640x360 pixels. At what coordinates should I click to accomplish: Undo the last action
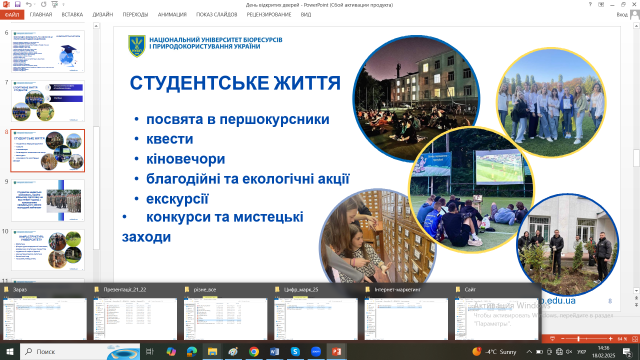(29, 4)
